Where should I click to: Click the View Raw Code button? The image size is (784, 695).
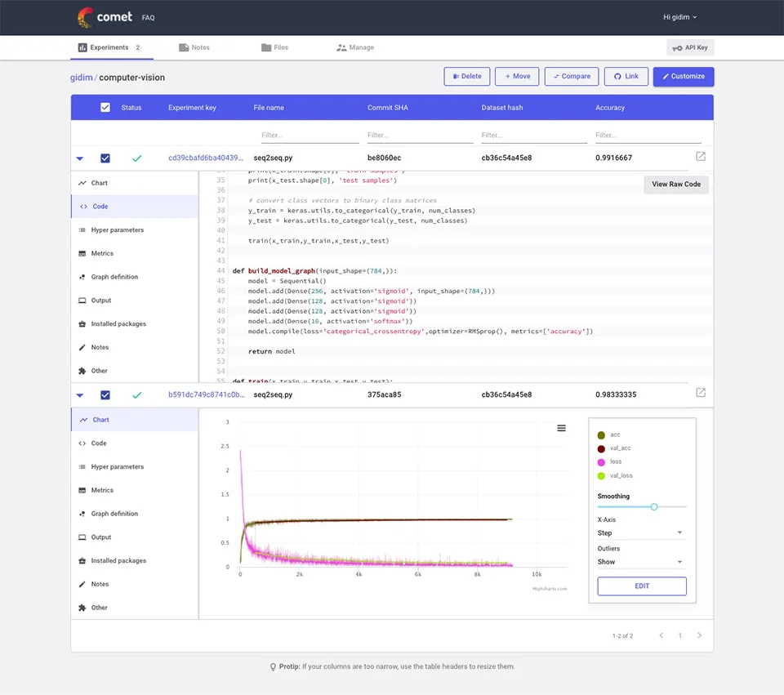point(675,184)
